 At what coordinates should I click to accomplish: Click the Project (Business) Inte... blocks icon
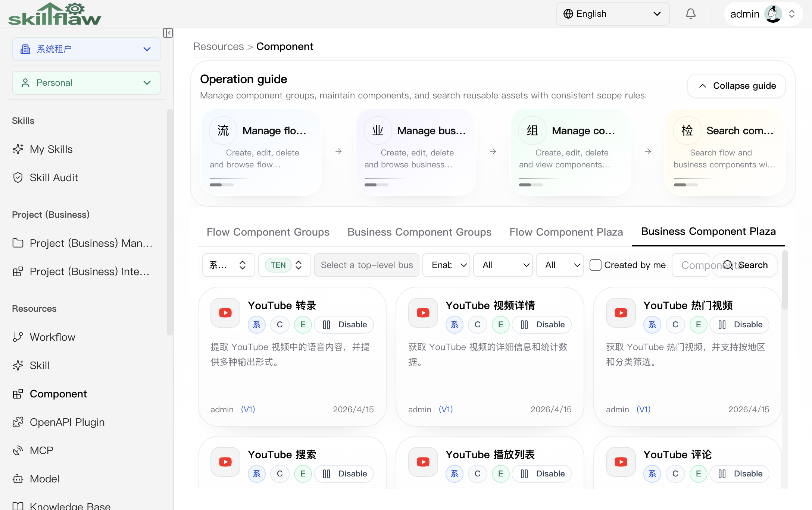coord(18,271)
